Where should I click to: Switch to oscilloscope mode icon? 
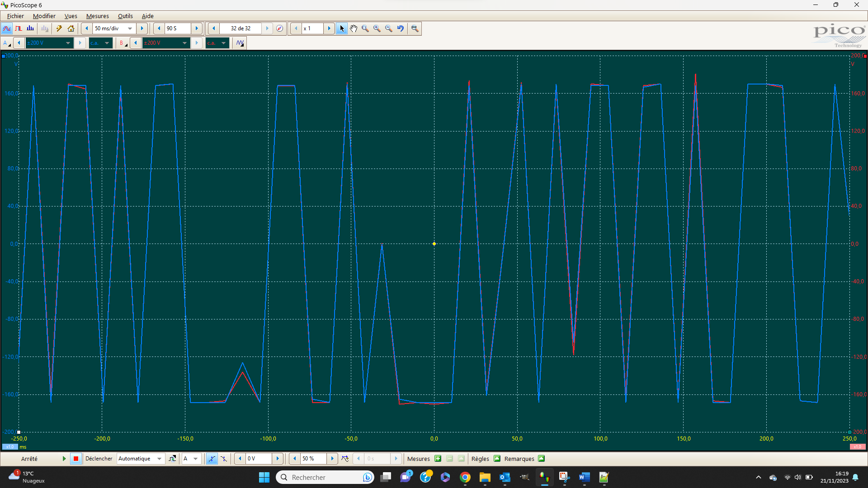click(x=7, y=28)
